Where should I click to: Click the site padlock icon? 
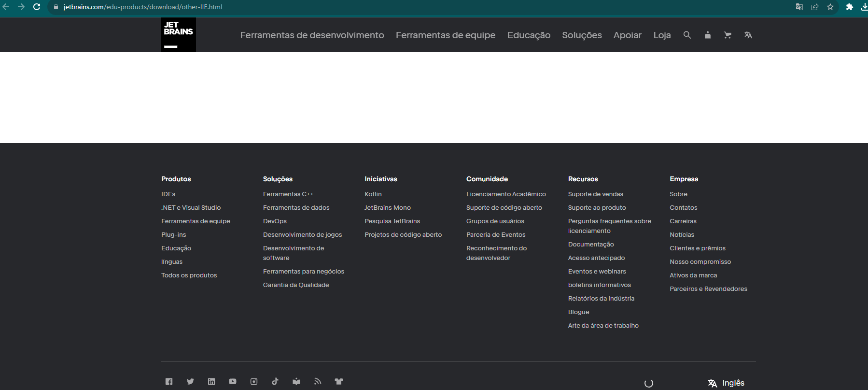click(56, 7)
